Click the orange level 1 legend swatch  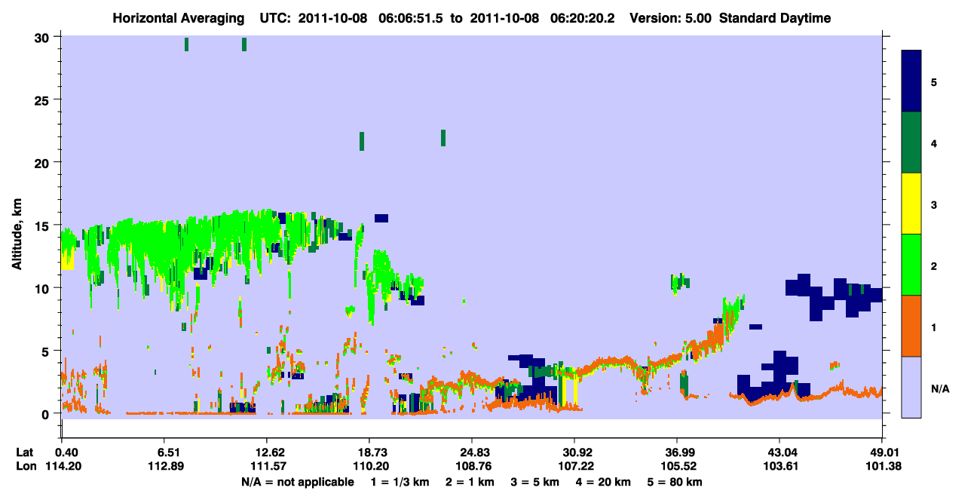(911, 326)
